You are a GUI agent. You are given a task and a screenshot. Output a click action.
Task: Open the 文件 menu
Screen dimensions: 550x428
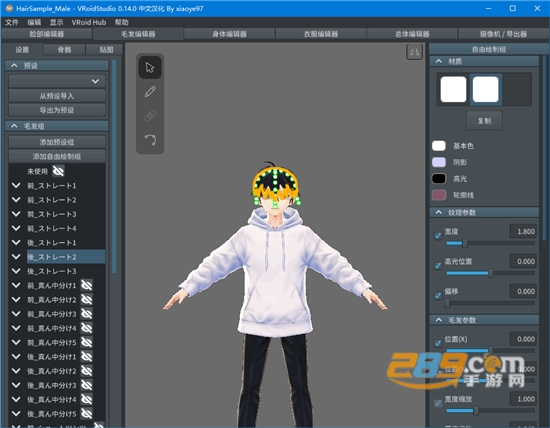(12, 22)
